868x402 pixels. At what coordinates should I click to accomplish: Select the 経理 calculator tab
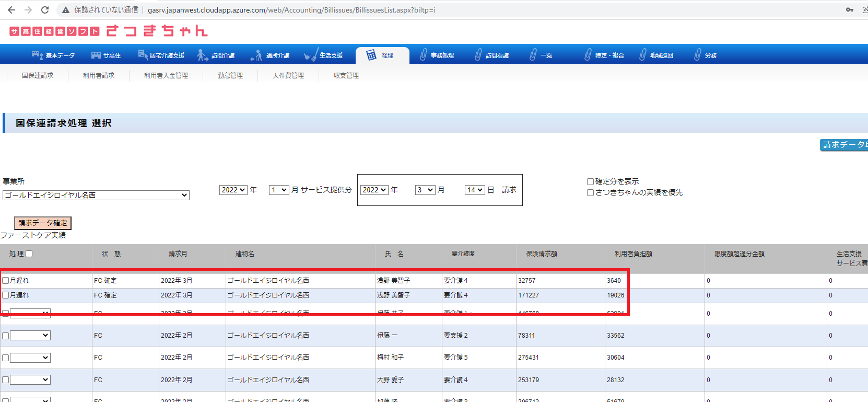(381, 55)
